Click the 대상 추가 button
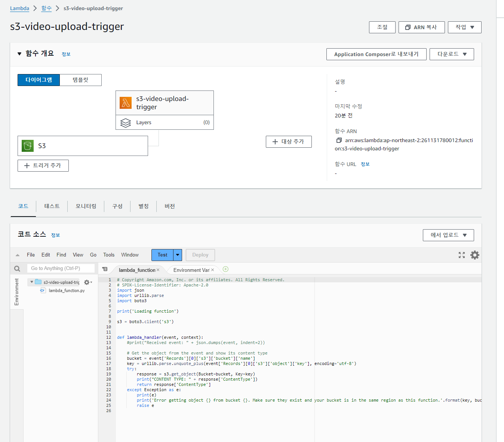 pyautogui.click(x=289, y=142)
